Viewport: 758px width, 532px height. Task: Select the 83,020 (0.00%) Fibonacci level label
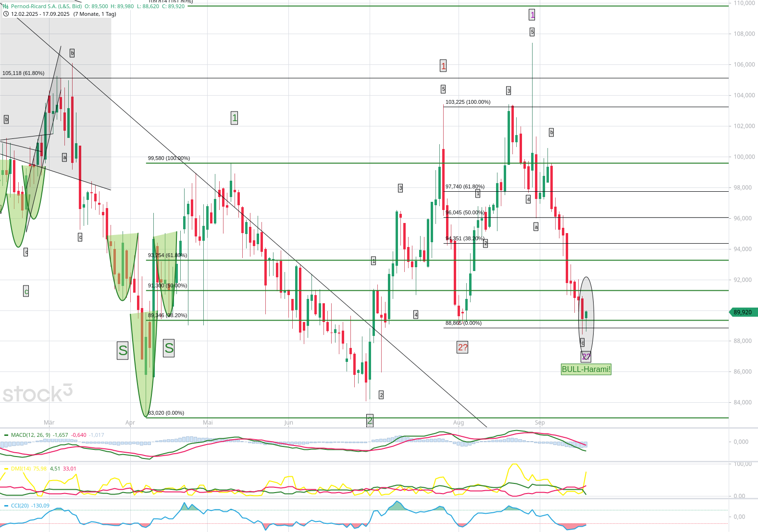coord(166,413)
